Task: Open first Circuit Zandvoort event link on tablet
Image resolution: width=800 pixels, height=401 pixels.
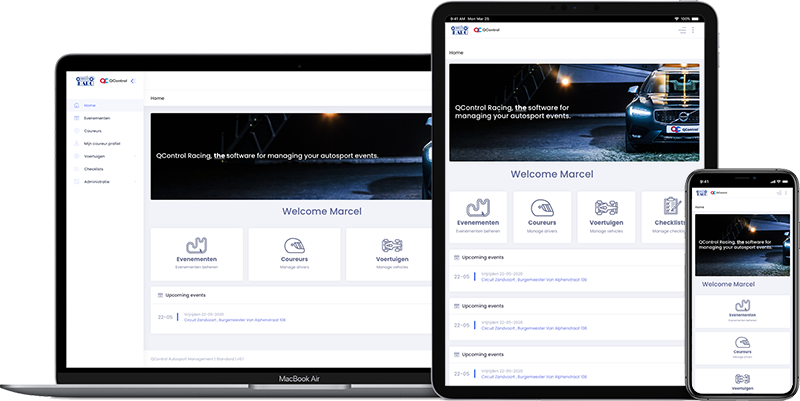Action: click(534, 280)
